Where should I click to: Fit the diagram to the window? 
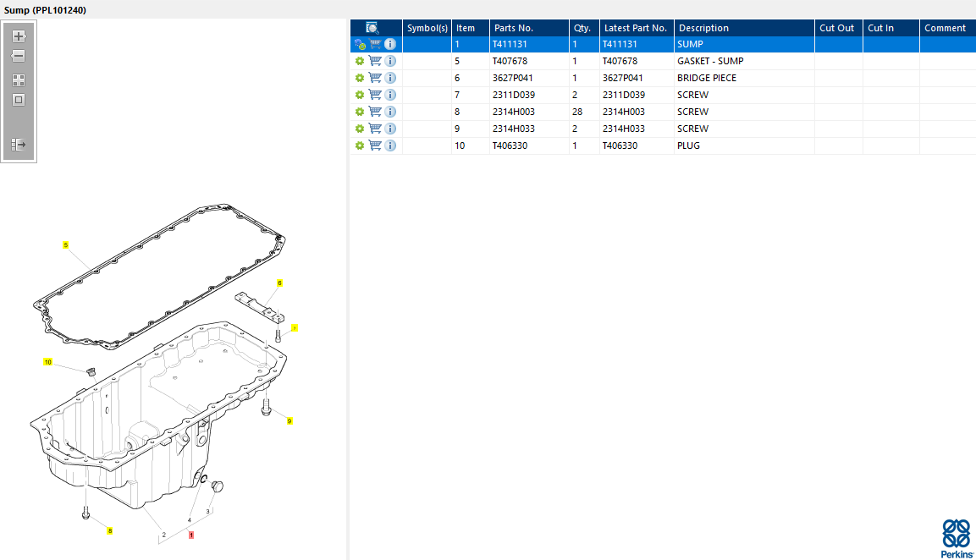click(x=19, y=100)
